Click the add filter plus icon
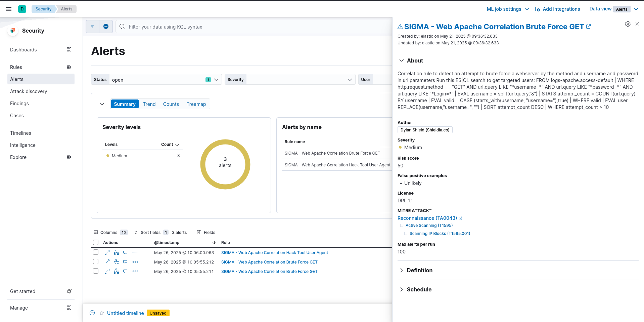644x322 pixels. coord(106,27)
